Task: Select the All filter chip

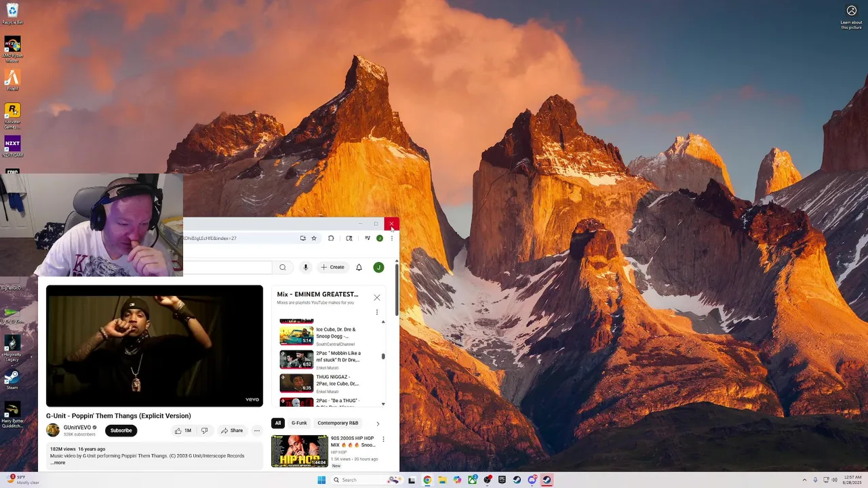Action: click(277, 423)
